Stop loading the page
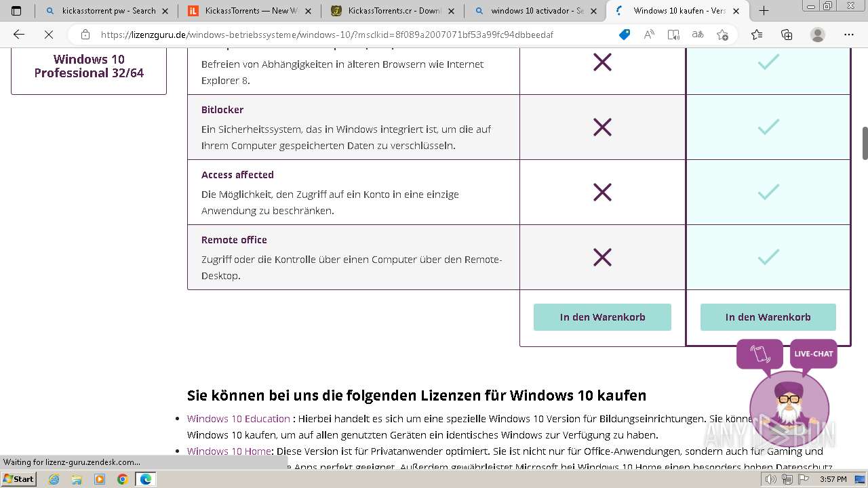Viewport: 868px width, 488px height. pyautogui.click(x=50, y=35)
